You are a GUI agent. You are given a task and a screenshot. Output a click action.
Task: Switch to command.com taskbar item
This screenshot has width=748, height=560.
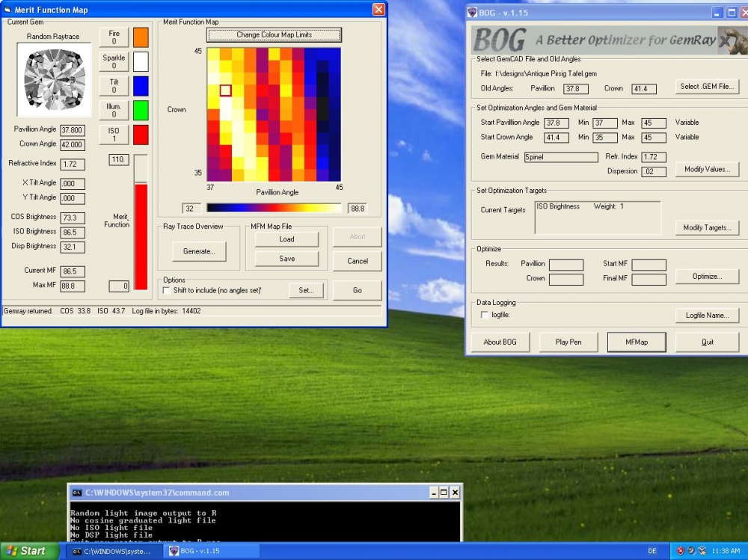pos(113,552)
